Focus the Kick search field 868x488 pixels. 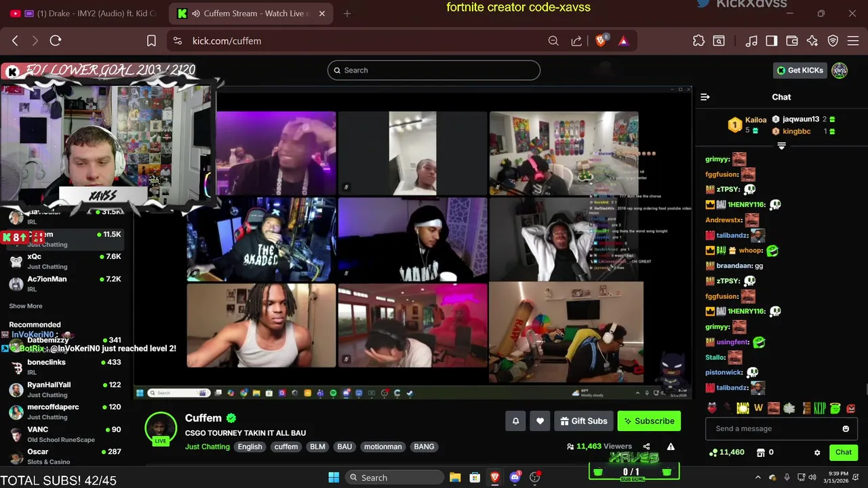coord(434,70)
